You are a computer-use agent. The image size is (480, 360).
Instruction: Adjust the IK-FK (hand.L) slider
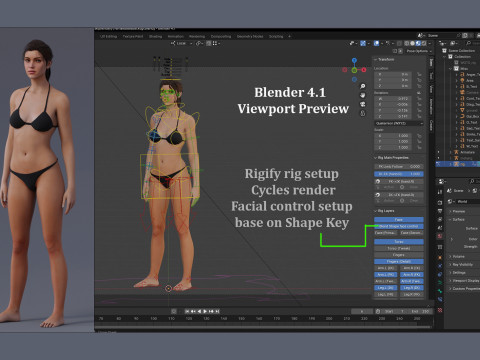pos(399,174)
